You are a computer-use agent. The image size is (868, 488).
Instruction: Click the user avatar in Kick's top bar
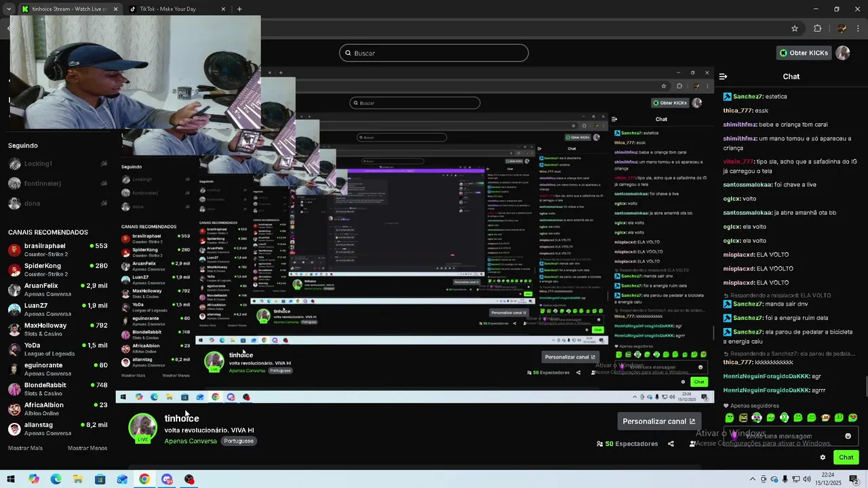843,53
